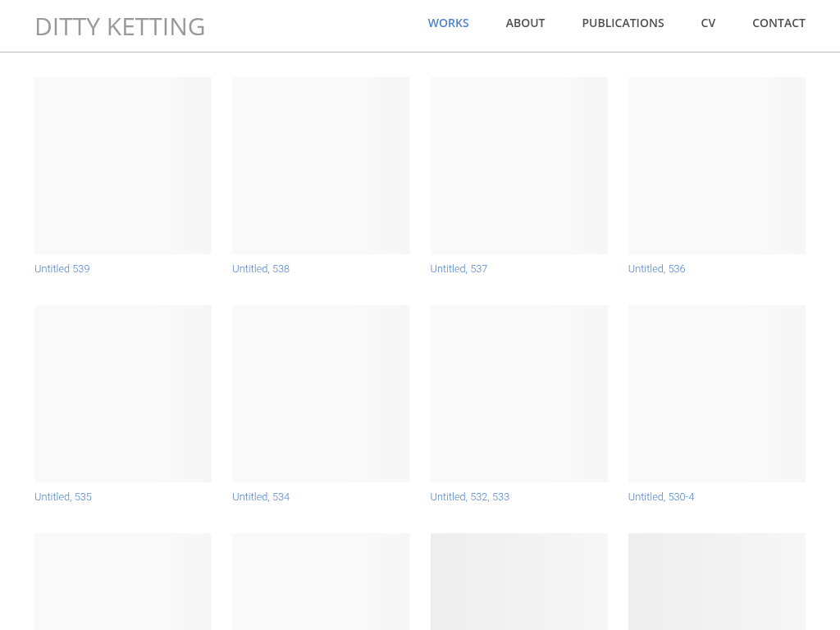Click the thumbnail above Untitled, 538

tap(321, 166)
